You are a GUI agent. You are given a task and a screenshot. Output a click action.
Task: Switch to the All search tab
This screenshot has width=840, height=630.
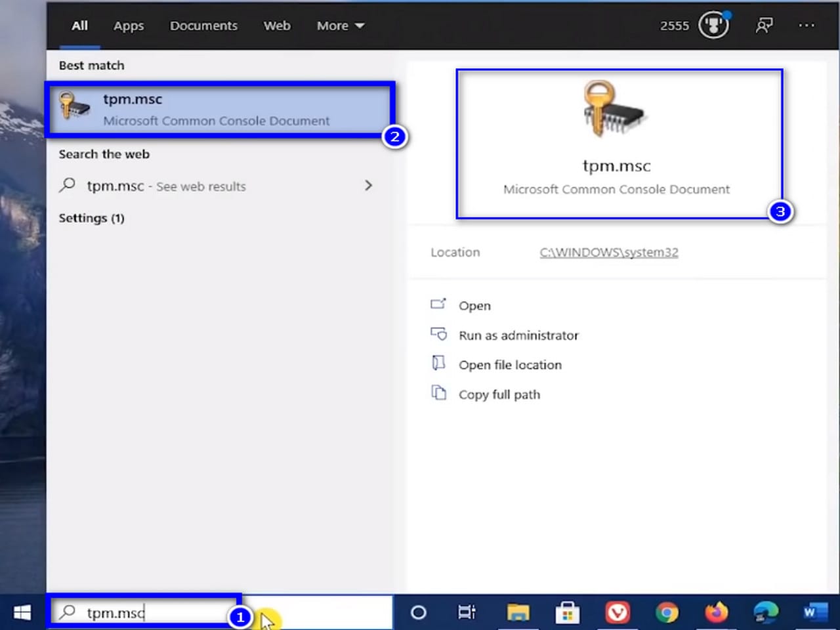[79, 26]
